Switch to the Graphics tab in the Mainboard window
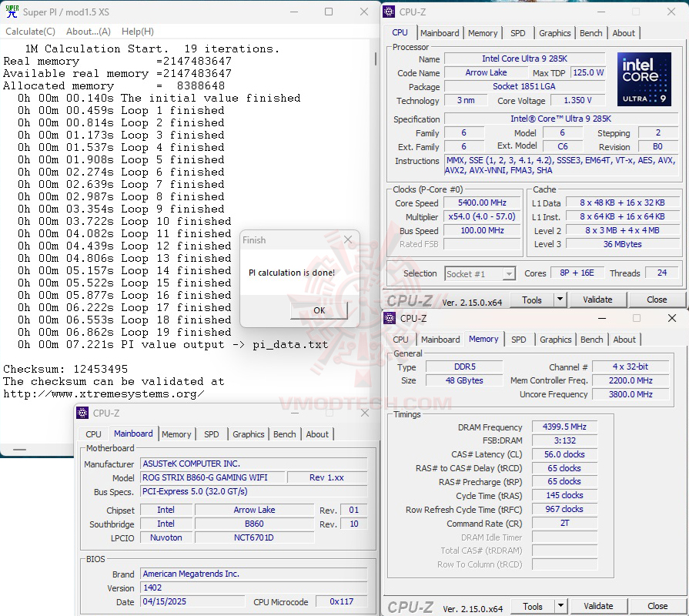689x616 pixels. (248, 434)
